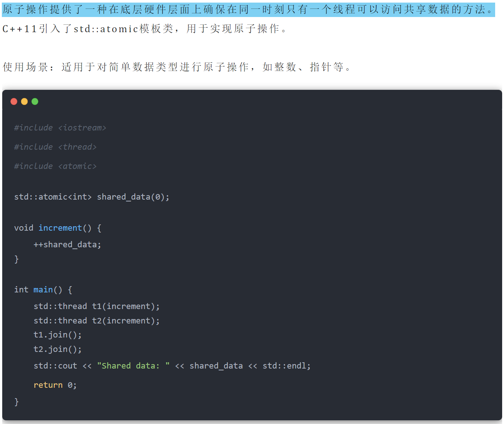The height and width of the screenshot is (424, 504).
Task: Click 'std::endl;' at end of cout line
Action: 287,366
